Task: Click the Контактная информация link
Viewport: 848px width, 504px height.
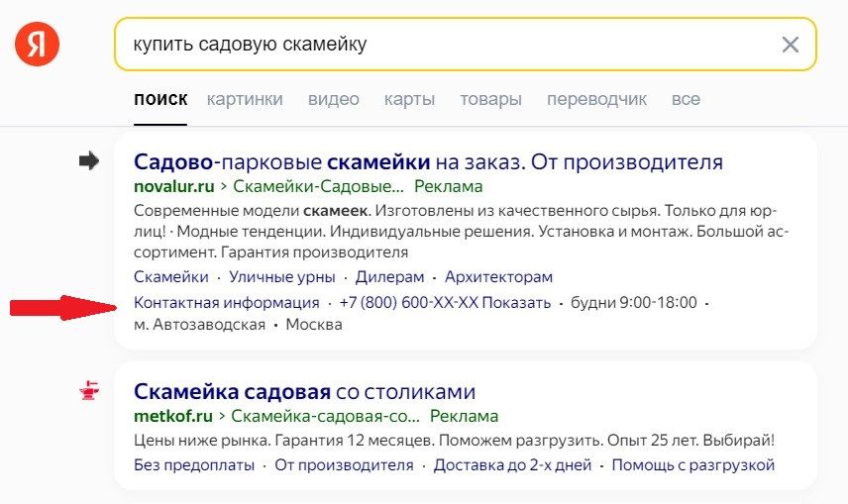Action: tap(226, 302)
